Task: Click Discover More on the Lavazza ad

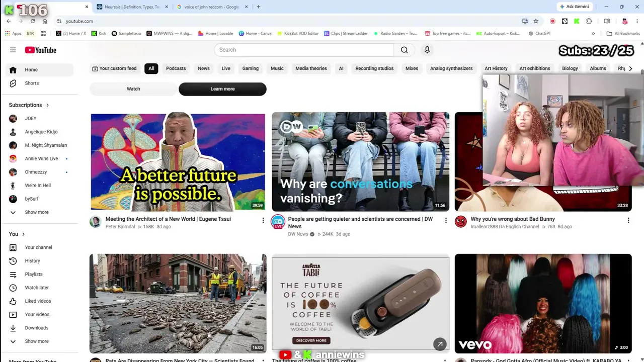Action: pos(311,340)
